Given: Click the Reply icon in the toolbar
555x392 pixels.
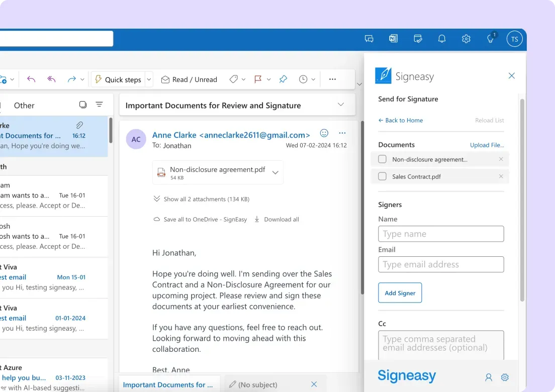Looking at the screenshot, I should pos(31,79).
